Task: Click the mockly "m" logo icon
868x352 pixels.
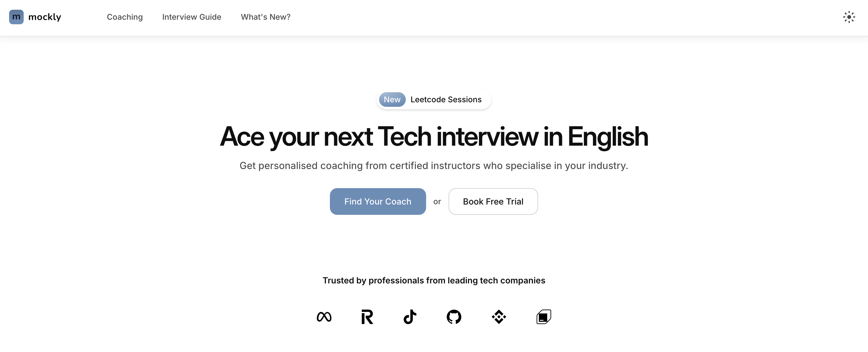Action: point(16,17)
